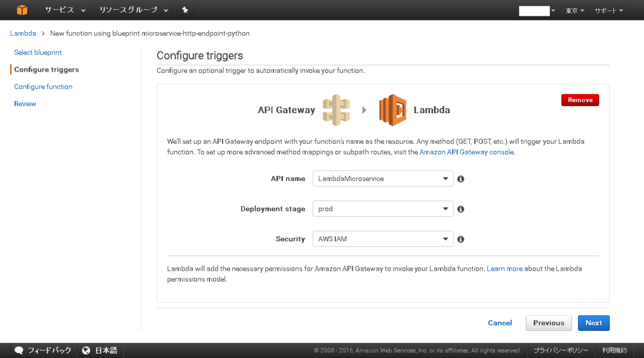Click the blue Next button
Image resolution: width=644 pixels, height=358 pixels.
[x=594, y=323]
